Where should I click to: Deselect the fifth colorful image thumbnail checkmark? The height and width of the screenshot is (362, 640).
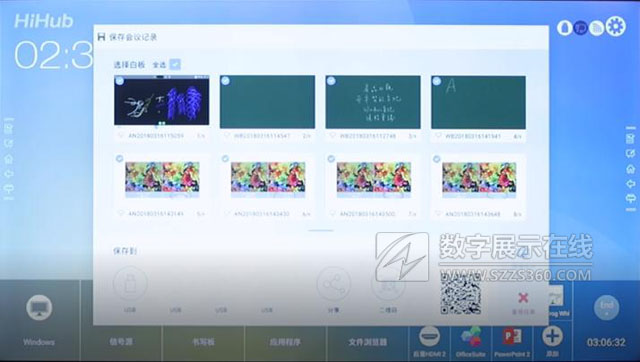click(119, 158)
